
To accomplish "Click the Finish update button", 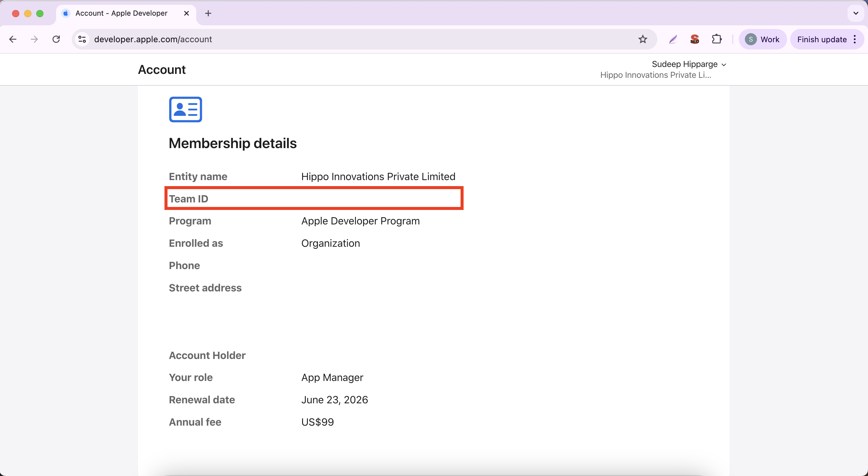I will 822,40.
